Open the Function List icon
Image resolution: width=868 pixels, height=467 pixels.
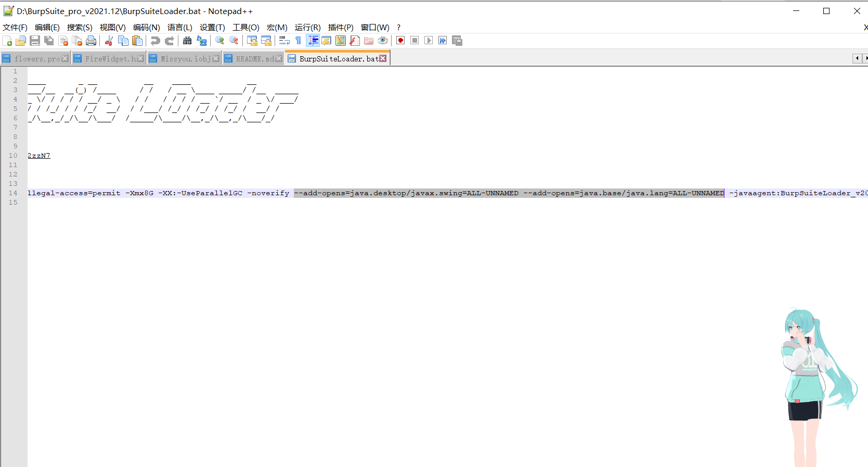(x=355, y=41)
